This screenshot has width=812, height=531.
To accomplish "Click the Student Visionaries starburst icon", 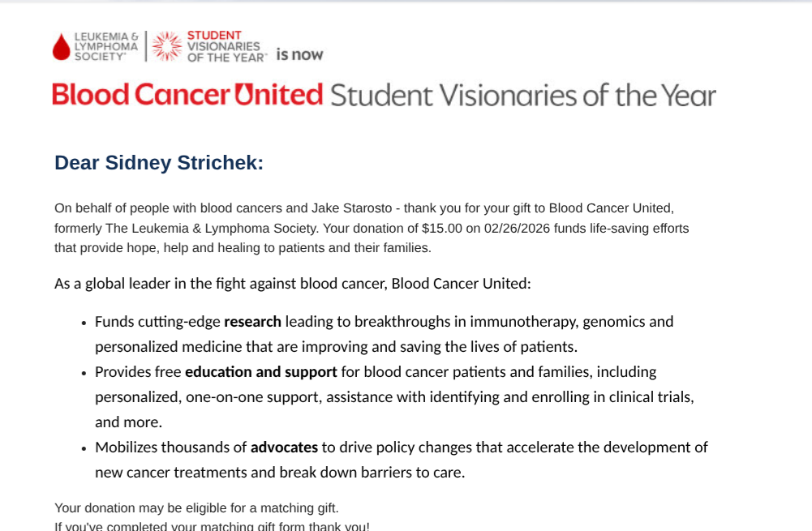I will 167,46.
